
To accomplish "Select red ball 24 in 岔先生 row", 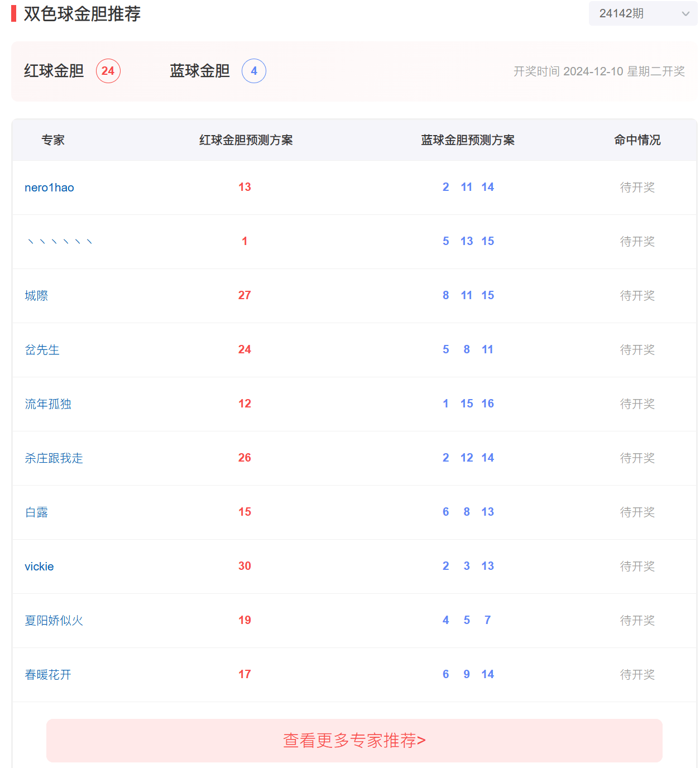I will pos(244,349).
